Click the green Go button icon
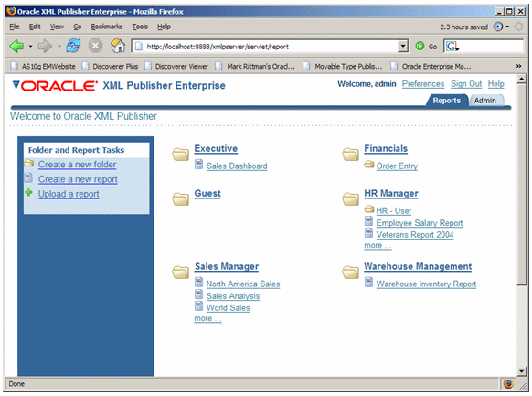This screenshot has height=396, width=532. 420,46
